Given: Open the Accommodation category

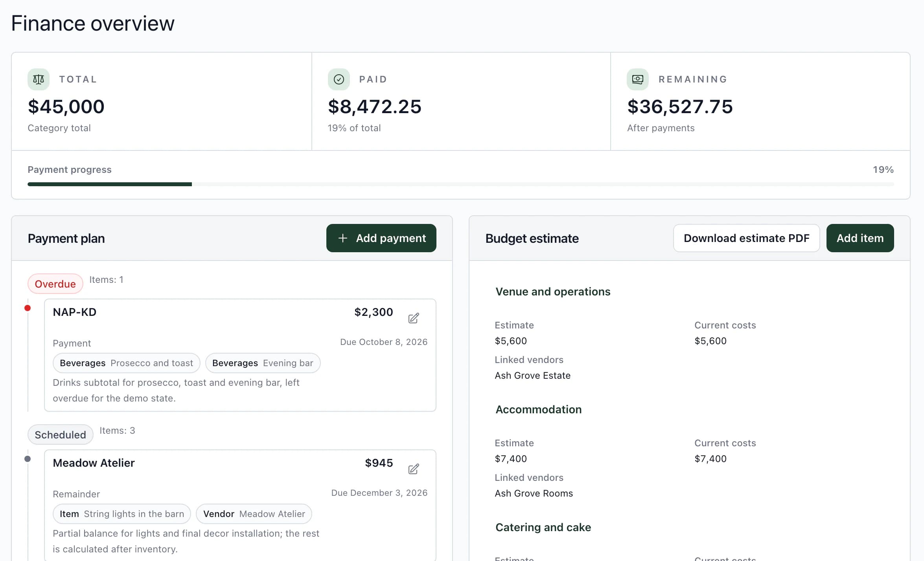Looking at the screenshot, I should pyautogui.click(x=538, y=409).
